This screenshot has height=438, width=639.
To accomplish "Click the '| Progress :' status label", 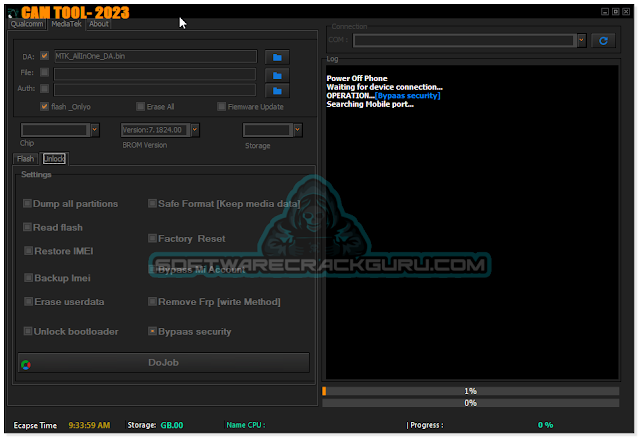I will (x=425, y=425).
